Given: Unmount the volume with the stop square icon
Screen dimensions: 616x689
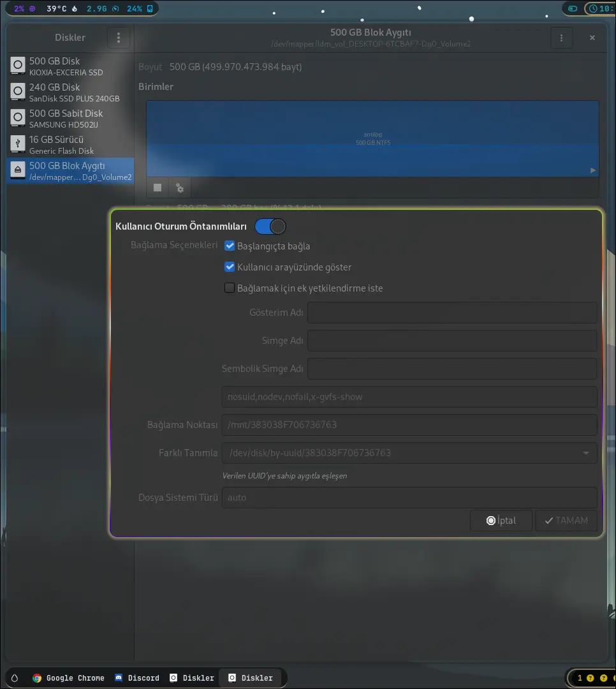Looking at the screenshot, I should (x=158, y=188).
